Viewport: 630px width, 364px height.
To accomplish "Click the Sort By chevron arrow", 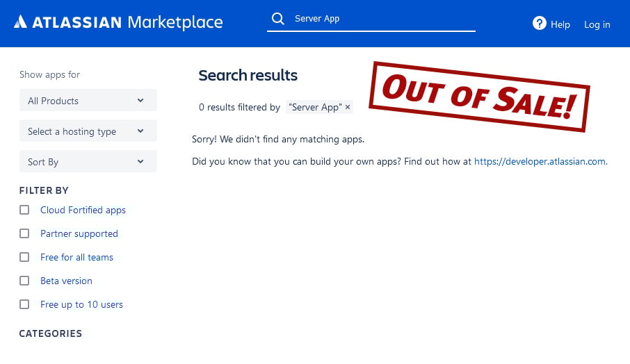I will (x=140, y=162).
